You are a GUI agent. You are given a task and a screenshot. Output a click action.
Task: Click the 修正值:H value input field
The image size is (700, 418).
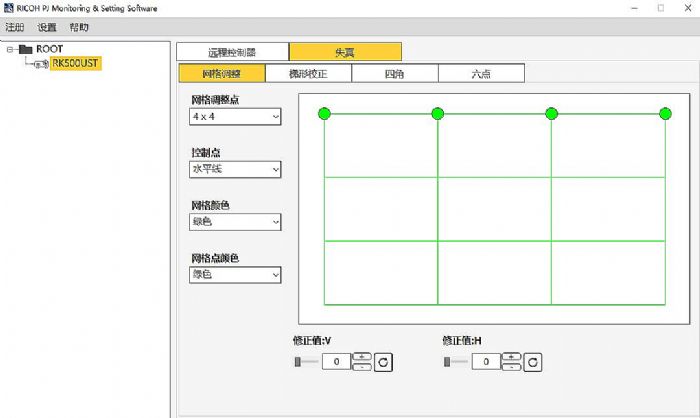[x=485, y=361]
